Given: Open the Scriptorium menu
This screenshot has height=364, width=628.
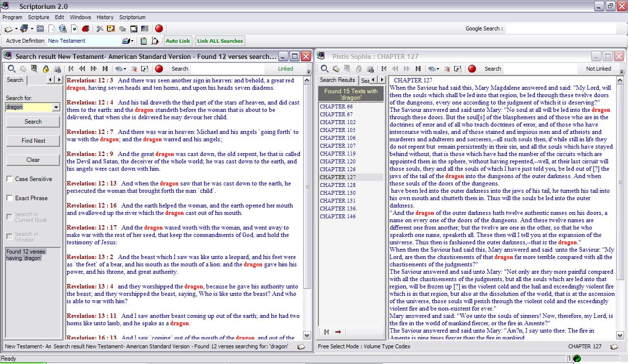Looking at the screenshot, I should coord(132,17).
